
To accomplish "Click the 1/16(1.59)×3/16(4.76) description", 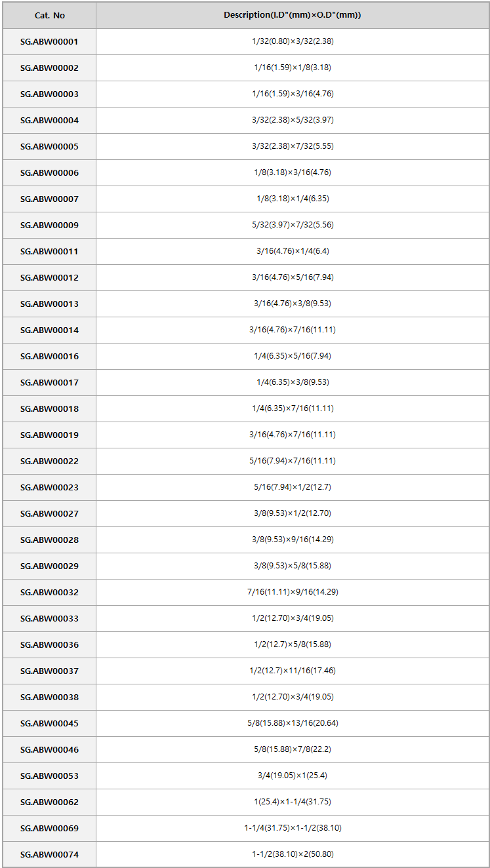I will [x=293, y=94].
